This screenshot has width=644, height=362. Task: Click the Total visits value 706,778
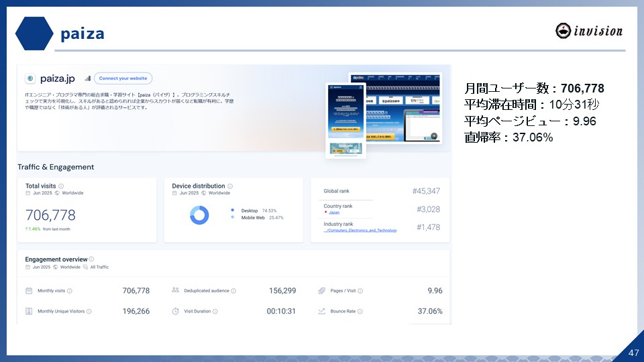(50, 215)
